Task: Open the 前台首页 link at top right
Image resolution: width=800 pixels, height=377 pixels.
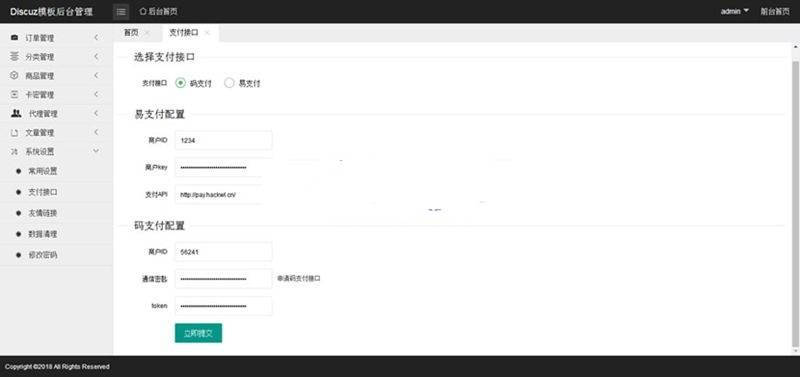Action: click(x=775, y=11)
